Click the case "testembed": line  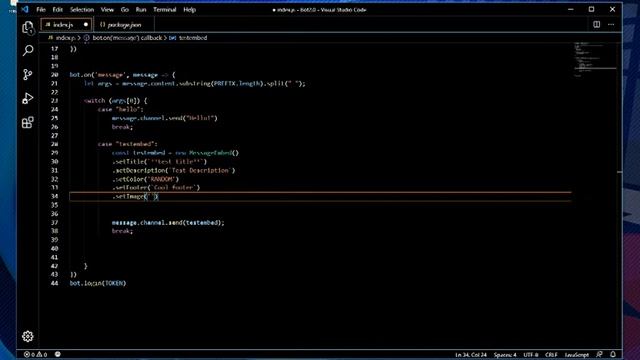pos(127,144)
